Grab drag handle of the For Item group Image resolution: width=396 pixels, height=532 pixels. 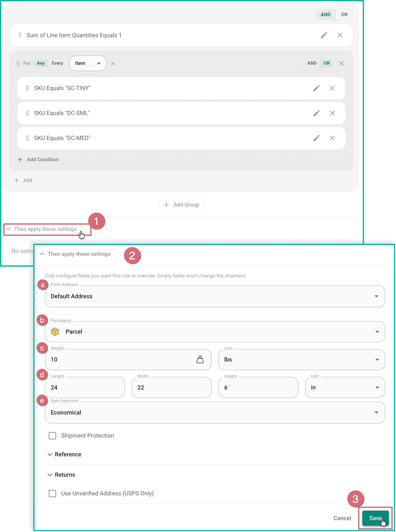[x=18, y=63]
